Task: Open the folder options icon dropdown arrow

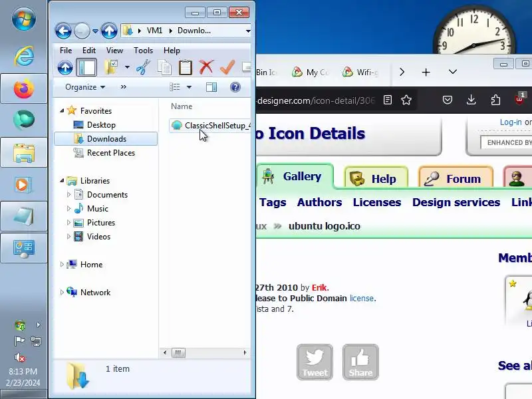Action: (x=127, y=67)
